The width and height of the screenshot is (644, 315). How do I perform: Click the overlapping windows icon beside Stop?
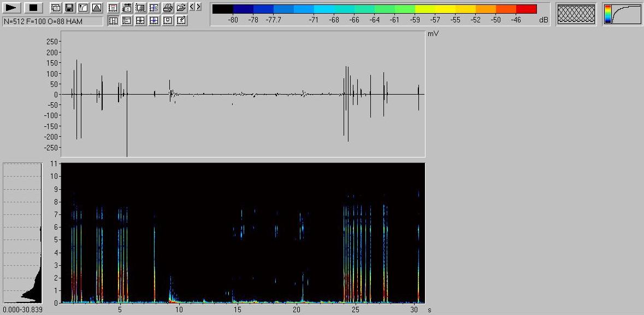56,8
